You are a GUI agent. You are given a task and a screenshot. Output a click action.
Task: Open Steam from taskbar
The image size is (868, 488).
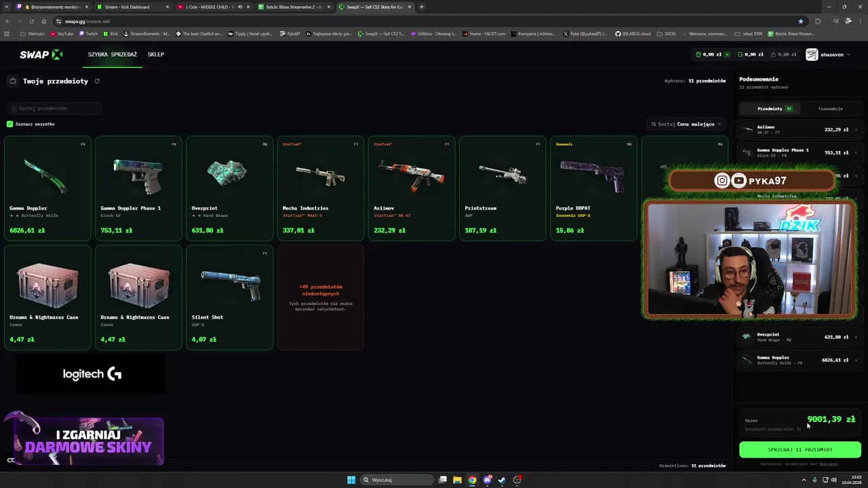[x=502, y=480]
